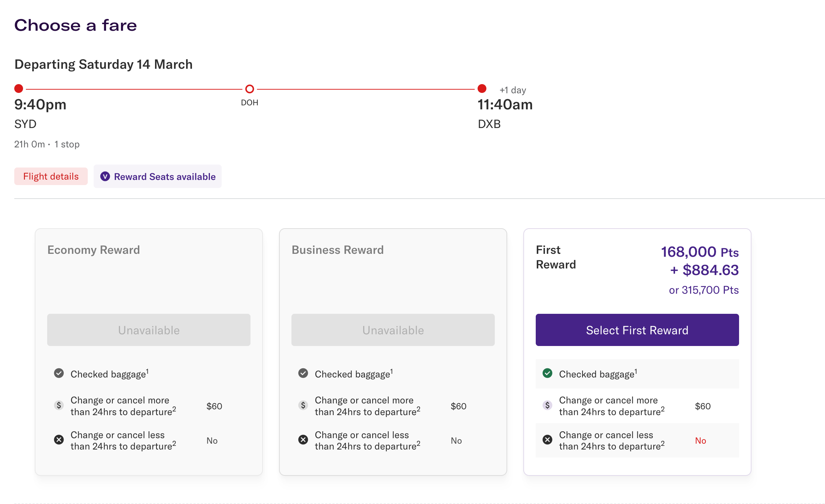Click the dollar icon in the Economy Reward card
This screenshot has height=504, width=825.
[59, 405]
